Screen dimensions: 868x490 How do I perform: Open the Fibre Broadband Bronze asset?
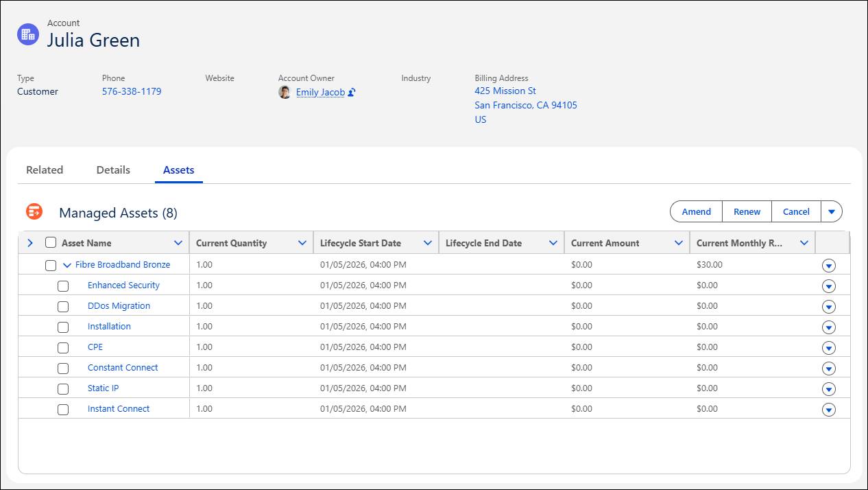[x=123, y=264]
